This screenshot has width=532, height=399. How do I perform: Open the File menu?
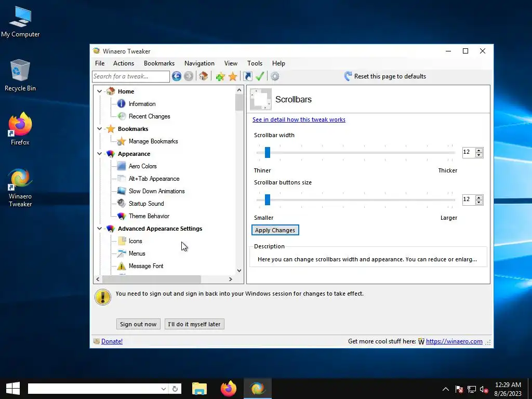[x=100, y=63]
